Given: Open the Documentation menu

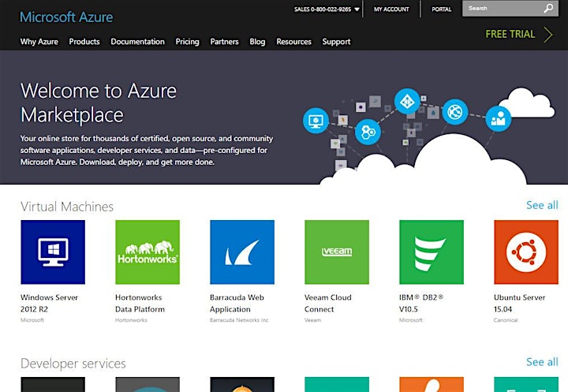Looking at the screenshot, I should coord(137,42).
